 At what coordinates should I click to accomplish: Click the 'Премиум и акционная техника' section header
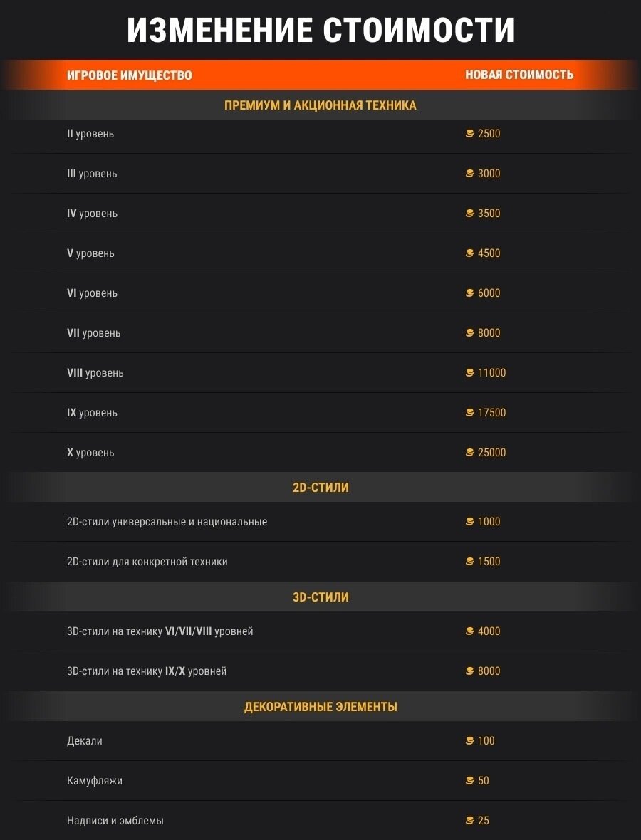[x=320, y=105]
